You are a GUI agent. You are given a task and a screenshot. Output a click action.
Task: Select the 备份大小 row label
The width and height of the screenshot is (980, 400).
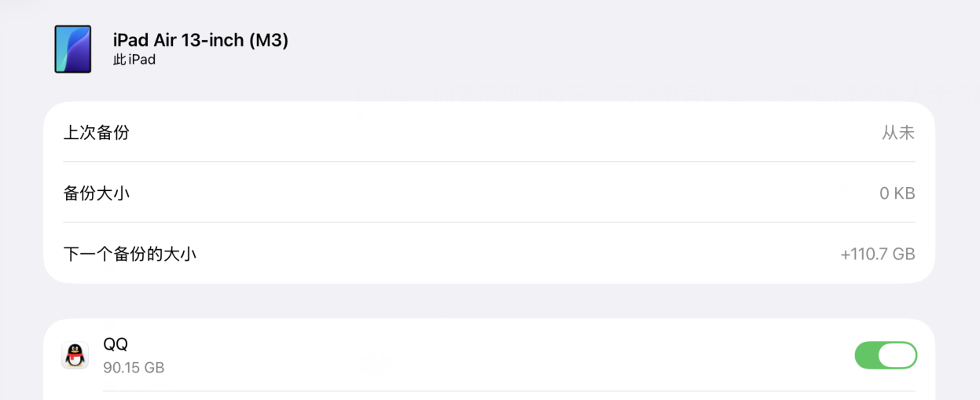[97, 193]
